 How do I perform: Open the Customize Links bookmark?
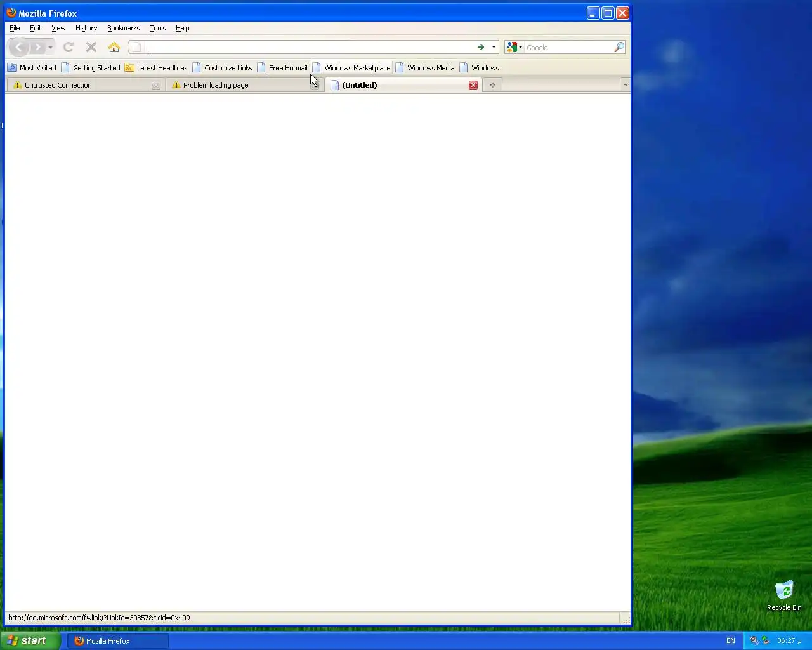tap(222, 68)
